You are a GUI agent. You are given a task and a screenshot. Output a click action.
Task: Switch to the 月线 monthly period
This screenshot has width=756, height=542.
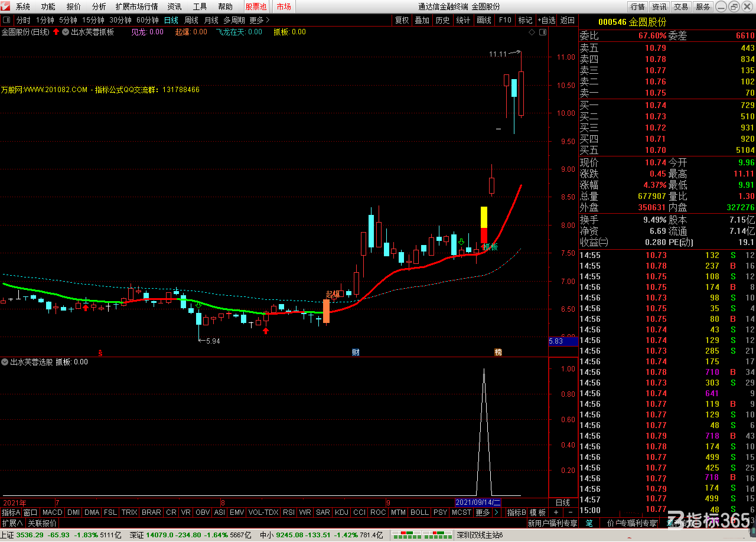tap(211, 20)
